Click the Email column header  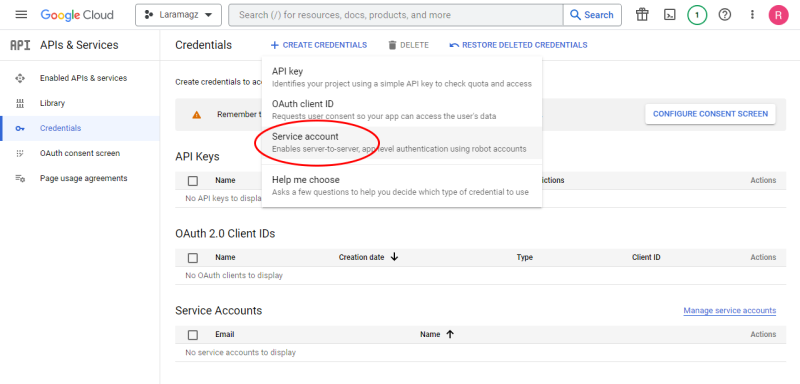coord(224,334)
